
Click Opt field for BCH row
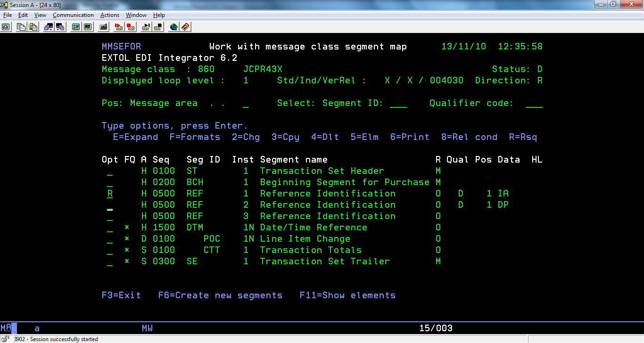pos(110,182)
